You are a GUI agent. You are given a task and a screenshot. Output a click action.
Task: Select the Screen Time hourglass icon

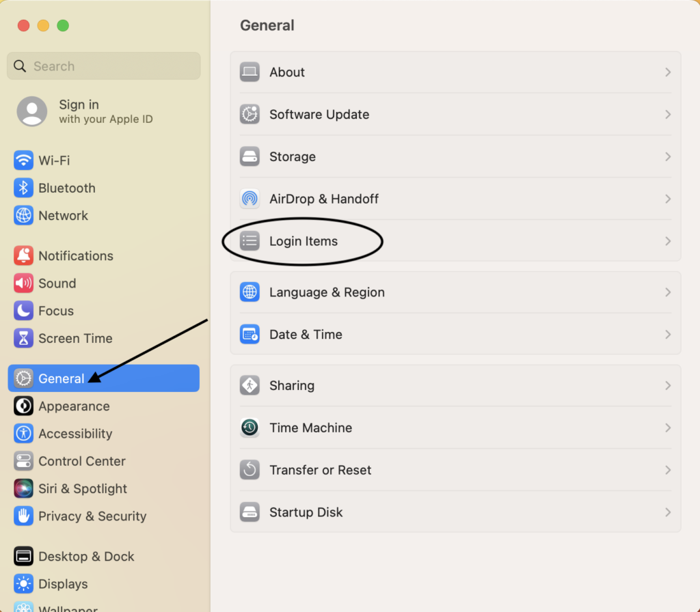(x=24, y=338)
